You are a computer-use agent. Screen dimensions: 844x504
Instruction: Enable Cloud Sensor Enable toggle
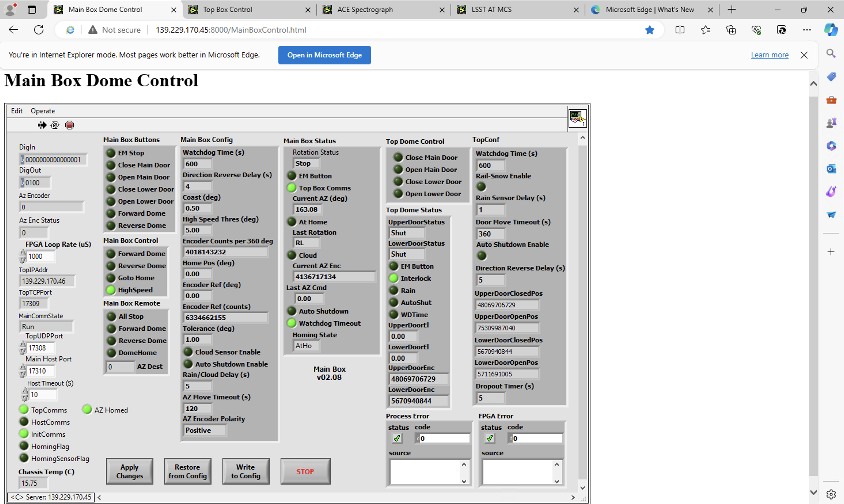coord(188,352)
